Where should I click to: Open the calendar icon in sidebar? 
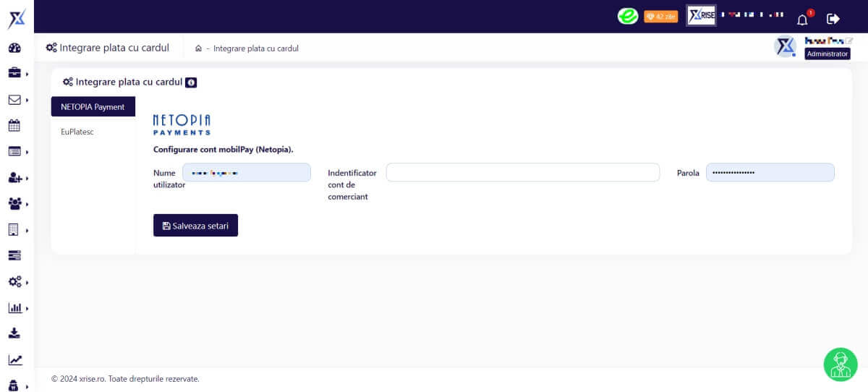pyautogui.click(x=14, y=125)
